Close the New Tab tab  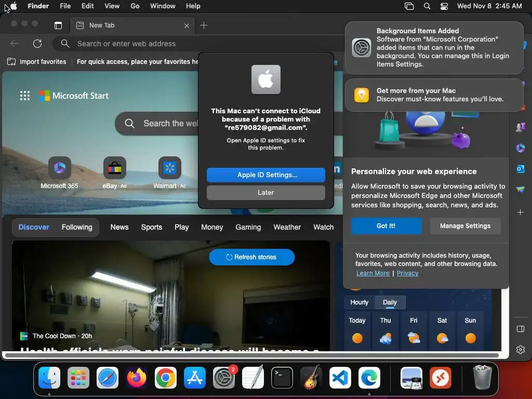187,26
